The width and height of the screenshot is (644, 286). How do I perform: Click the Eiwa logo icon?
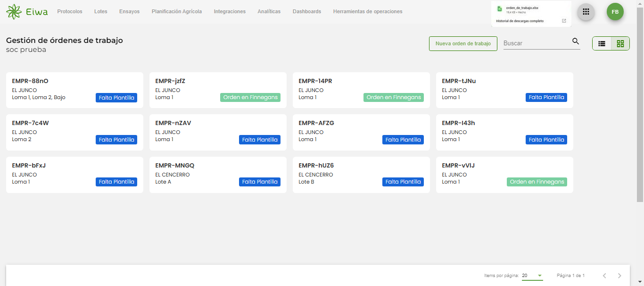coord(14,12)
